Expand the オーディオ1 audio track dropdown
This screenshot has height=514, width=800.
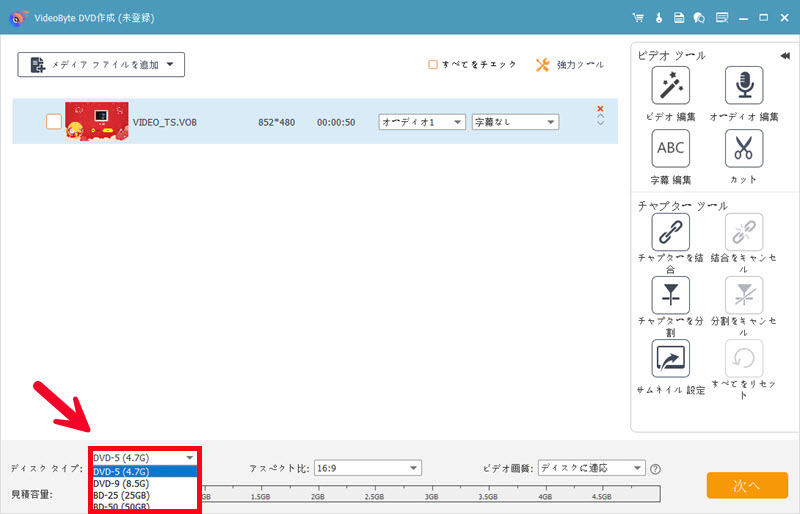(422, 121)
